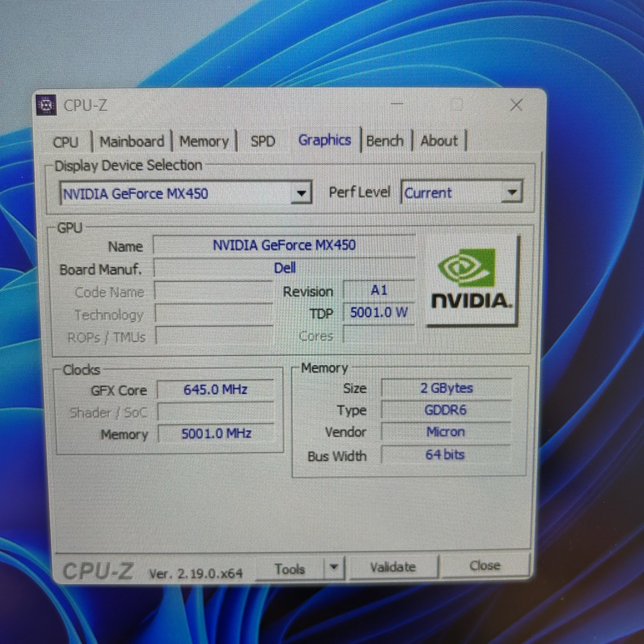Select the Memory tab
This screenshot has height=644, width=644.
click(204, 141)
